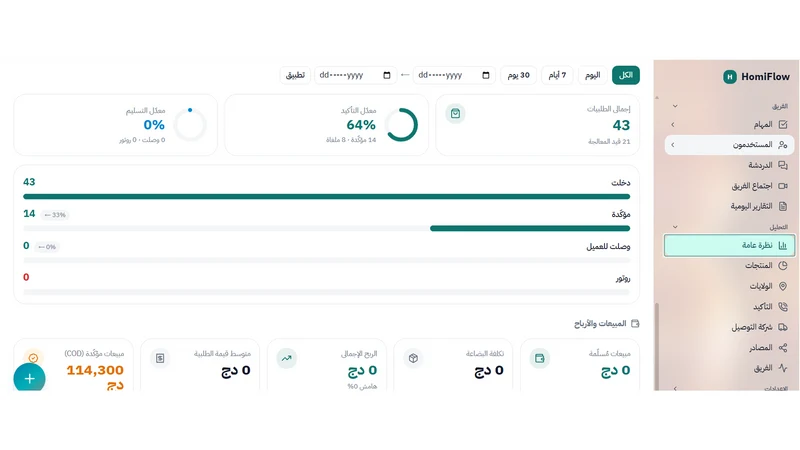
Task: Click the 114,300 COD sales amount
Action: click(95, 370)
